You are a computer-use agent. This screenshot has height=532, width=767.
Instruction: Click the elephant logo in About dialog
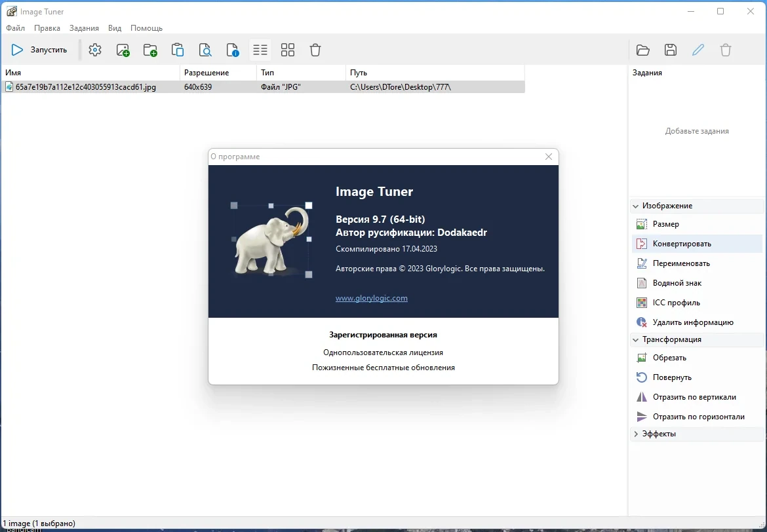click(x=271, y=240)
